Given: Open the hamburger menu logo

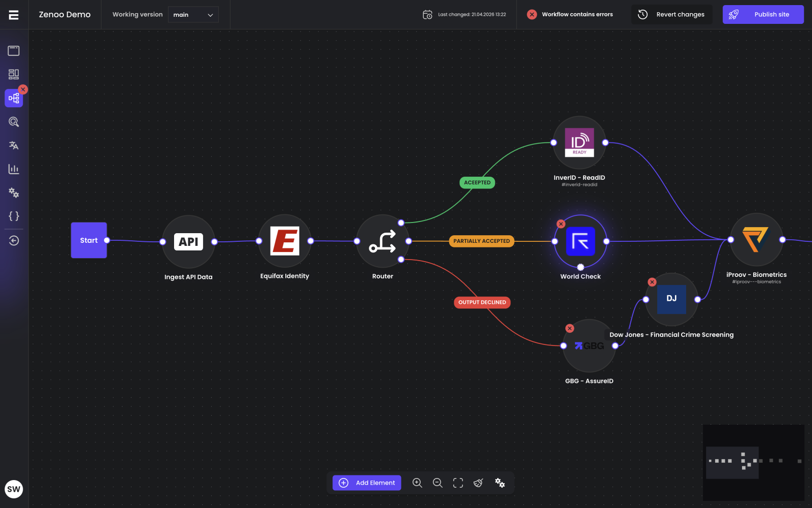Looking at the screenshot, I should pos(14,15).
